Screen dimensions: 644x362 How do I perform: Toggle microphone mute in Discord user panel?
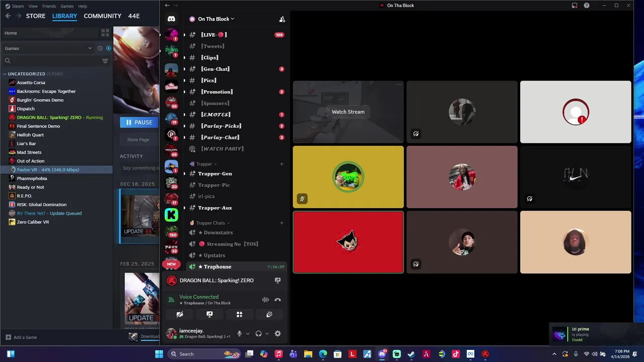coord(239,333)
